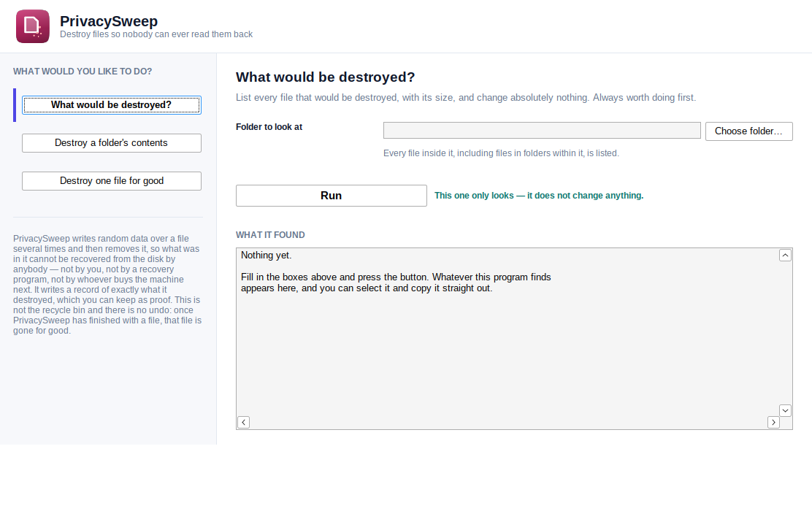
Task: Select the 'What would be destroyed?' option
Action: coord(111,105)
